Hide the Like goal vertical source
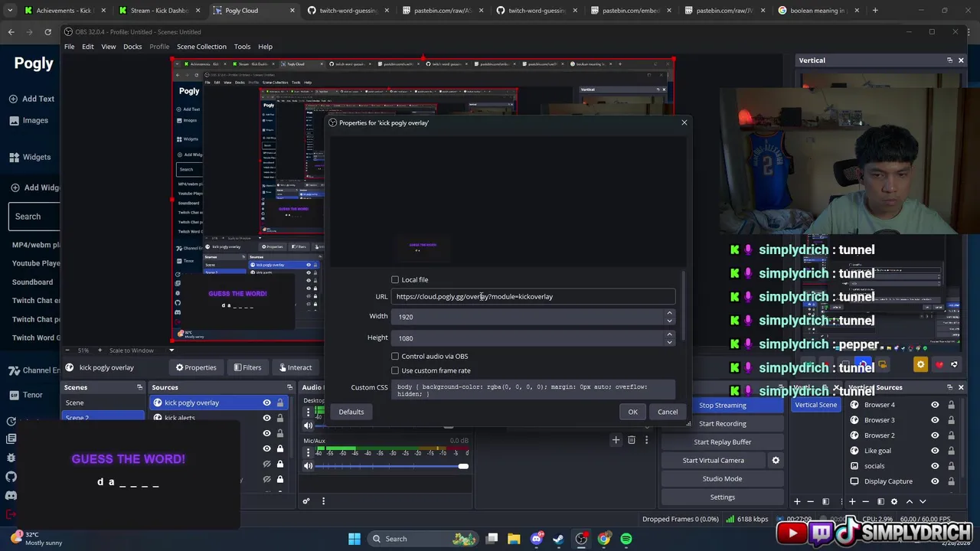The image size is (980, 551). [x=935, y=451]
